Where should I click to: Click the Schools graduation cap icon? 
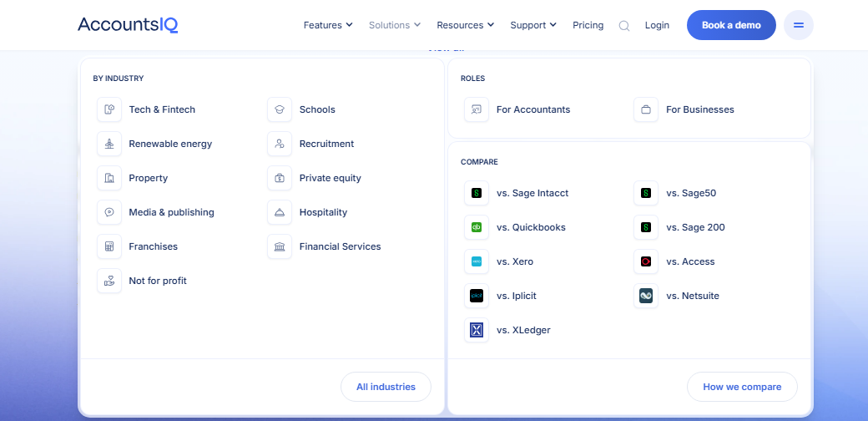click(280, 109)
